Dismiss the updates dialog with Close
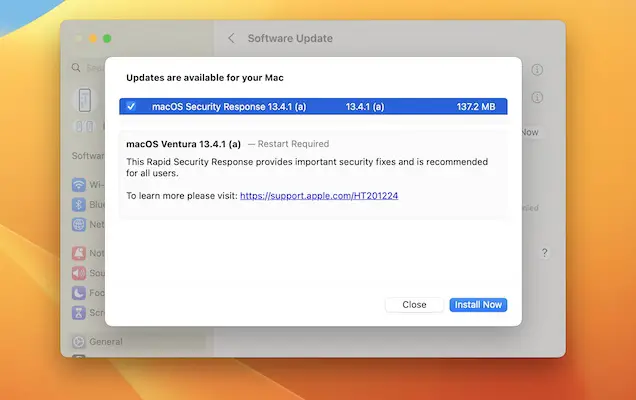636x400 pixels. [x=414, y=304]
